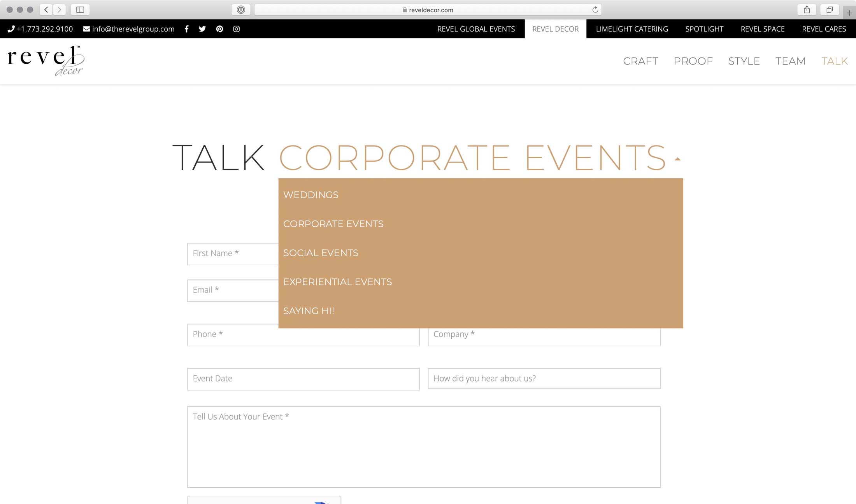Open the Pinterest social icon
856x504 pixels.
pos(219,29)
